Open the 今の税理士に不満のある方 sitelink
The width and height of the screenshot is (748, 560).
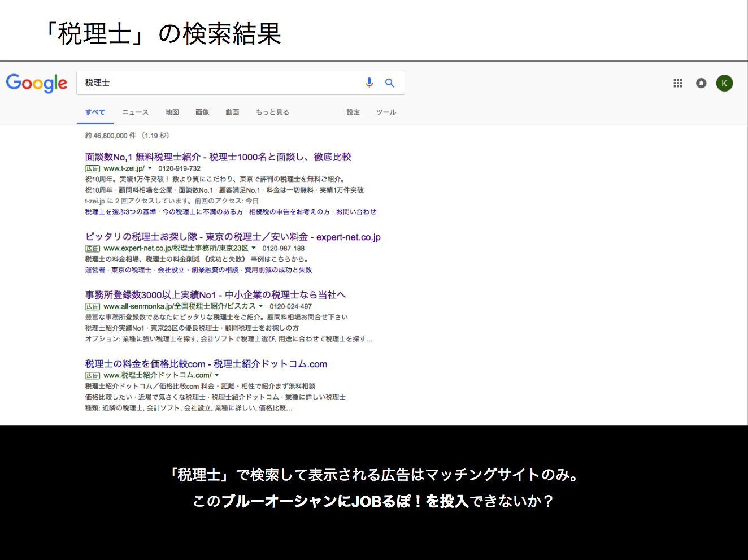(x=202, y=212)
